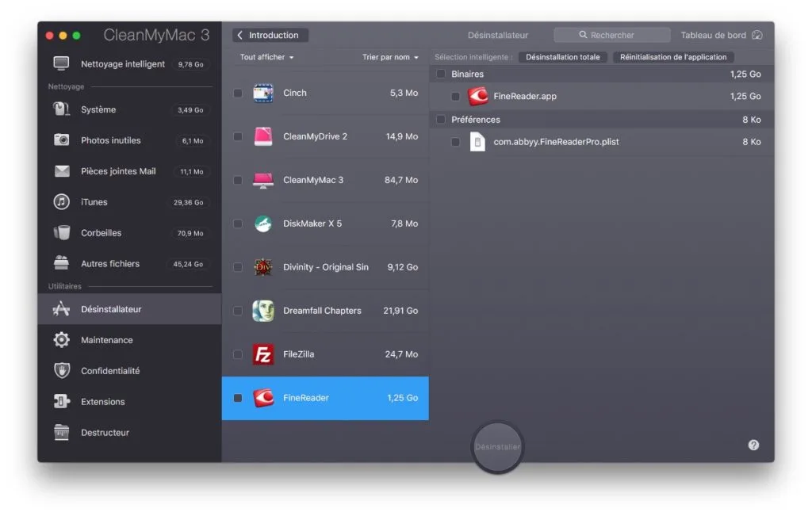Check the DiskMaker X 5 checkbox
Image resolution: width=812 pixels, height=516 pixels.
tap(238, 224)
